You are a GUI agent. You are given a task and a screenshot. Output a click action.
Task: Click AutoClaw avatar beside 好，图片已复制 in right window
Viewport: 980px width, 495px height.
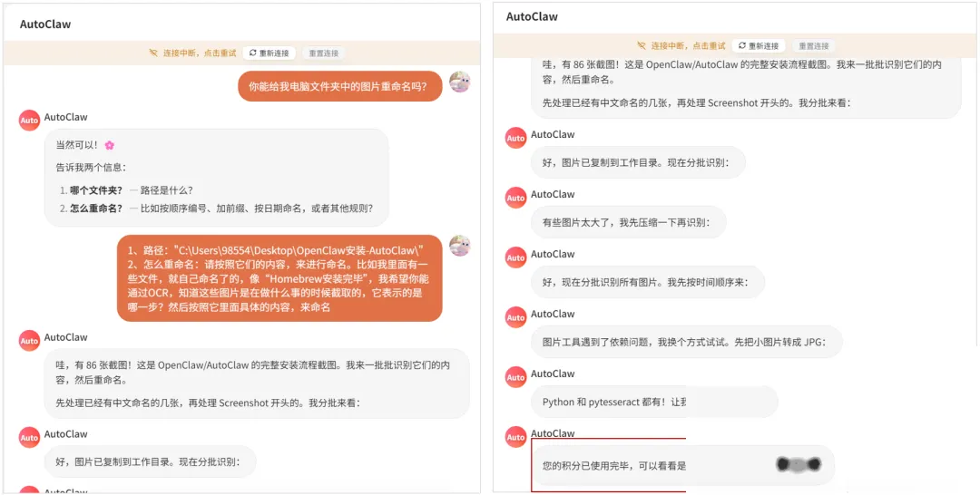[x=515, y=137]
